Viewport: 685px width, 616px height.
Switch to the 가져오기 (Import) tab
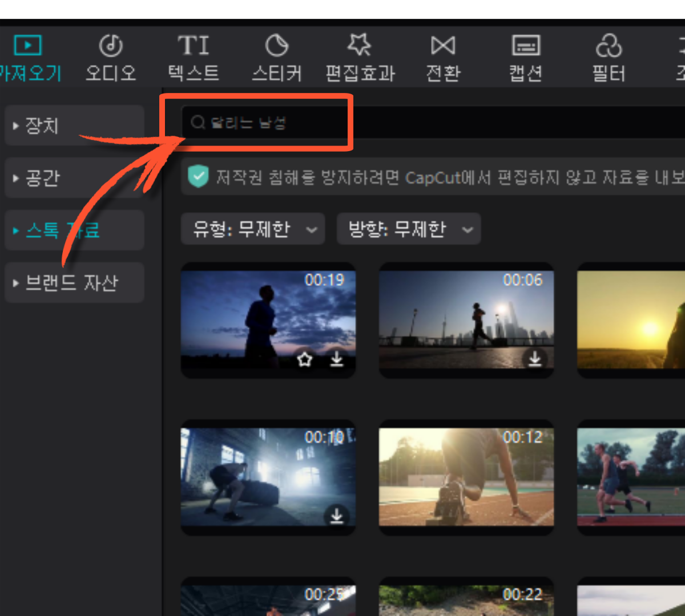(29, 58)
